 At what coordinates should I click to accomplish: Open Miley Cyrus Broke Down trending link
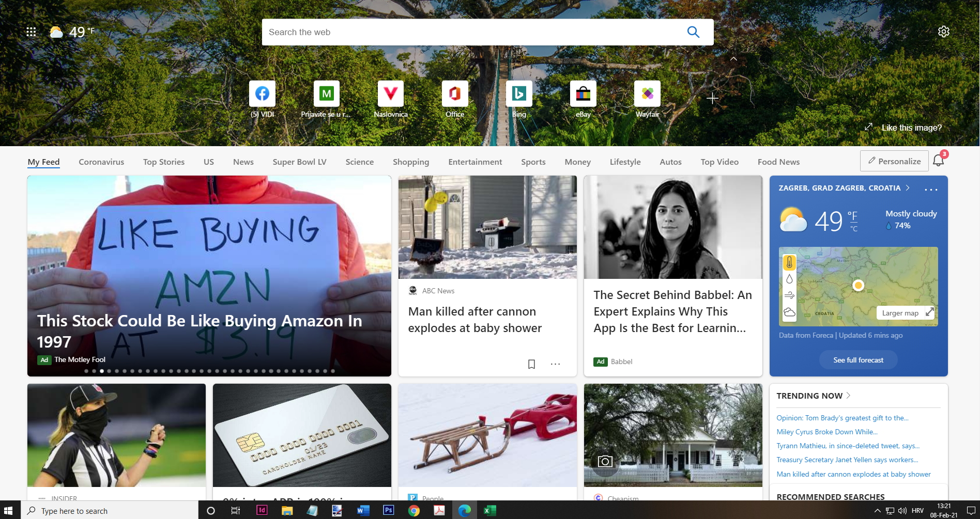tap(827, 432)
